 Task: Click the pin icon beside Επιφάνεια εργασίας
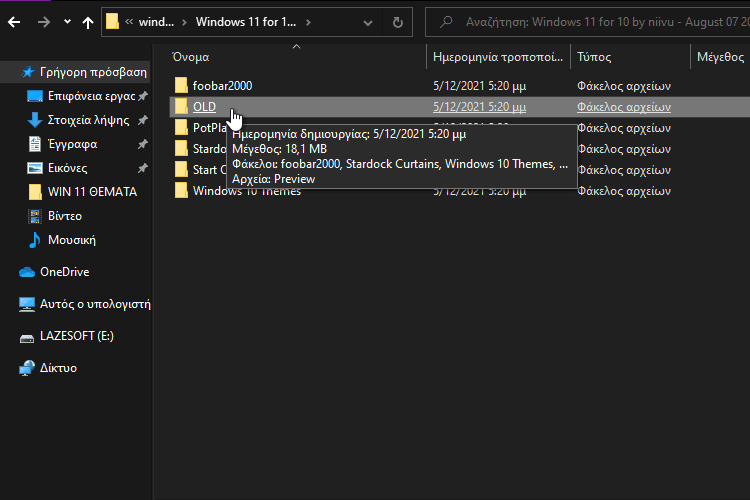(x=143, y=96)
